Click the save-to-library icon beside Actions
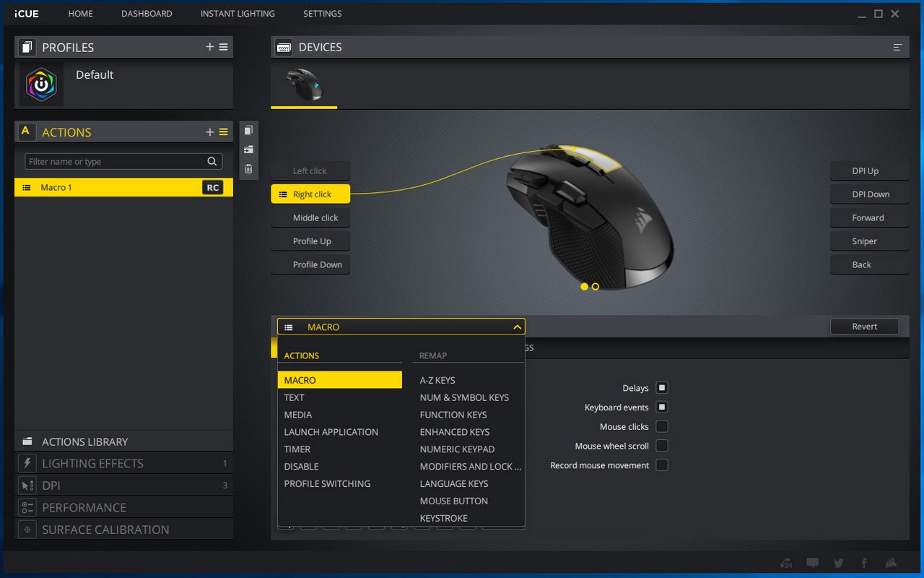The height and width of the screenshot is (578, 924). click(x=248, y=150)
